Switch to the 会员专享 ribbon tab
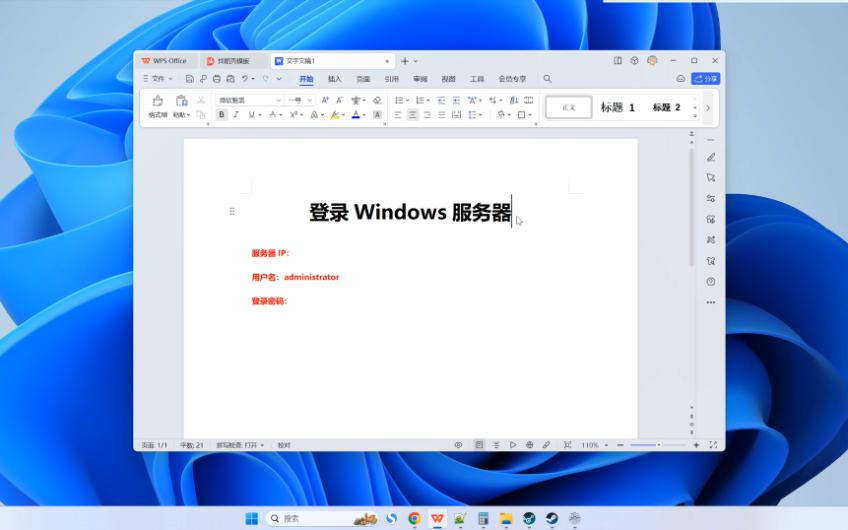The width and height of the screenshot is (848, 530). pyautogui.click(x=512, y=79)
